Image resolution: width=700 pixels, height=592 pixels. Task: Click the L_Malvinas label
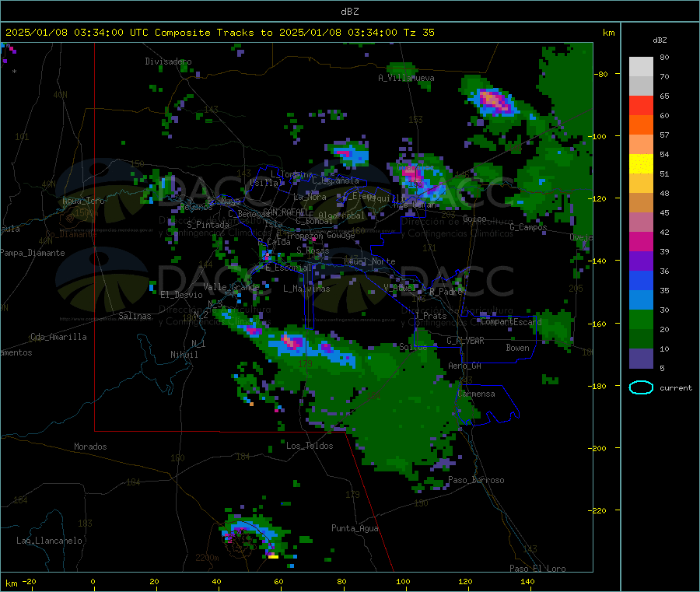[x=306, y=289]
